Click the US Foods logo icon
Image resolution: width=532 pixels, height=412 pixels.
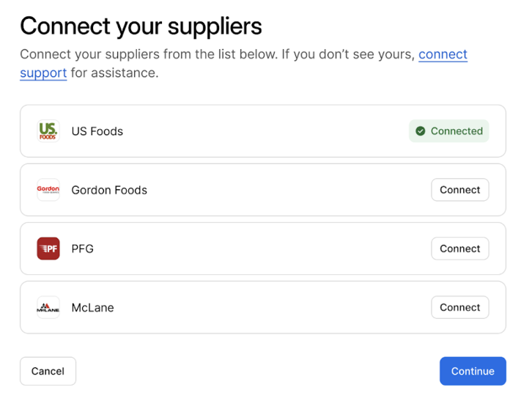48,131
